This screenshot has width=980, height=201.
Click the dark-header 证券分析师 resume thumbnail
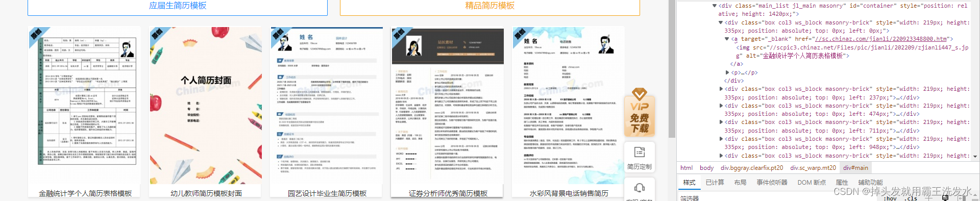[x=447, y=106]
